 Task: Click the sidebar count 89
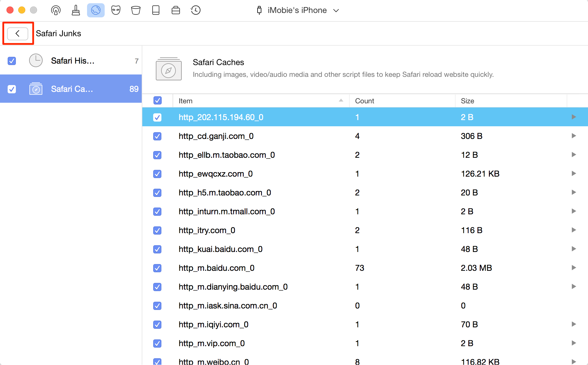click(x=134, y=89)
